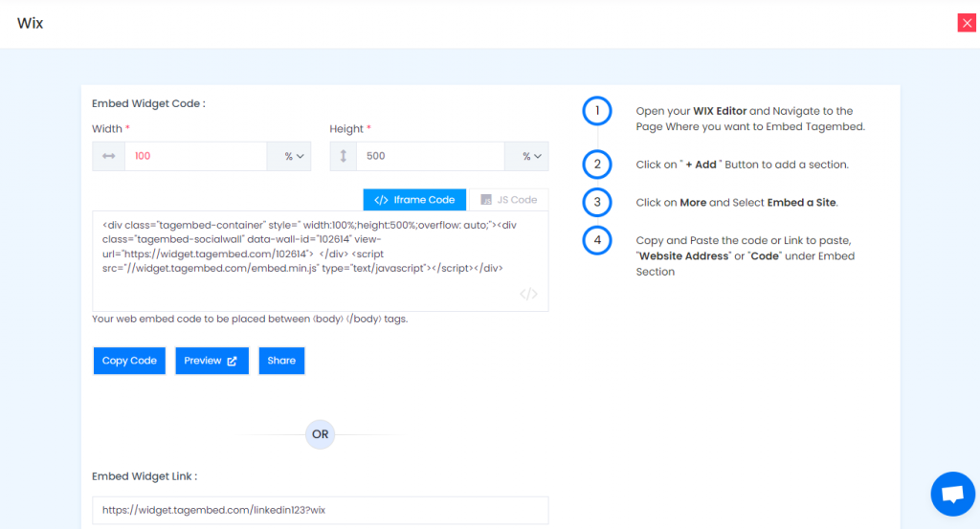980x529 pixels.
Task: Click the Share button
Action: coord(281,361)
